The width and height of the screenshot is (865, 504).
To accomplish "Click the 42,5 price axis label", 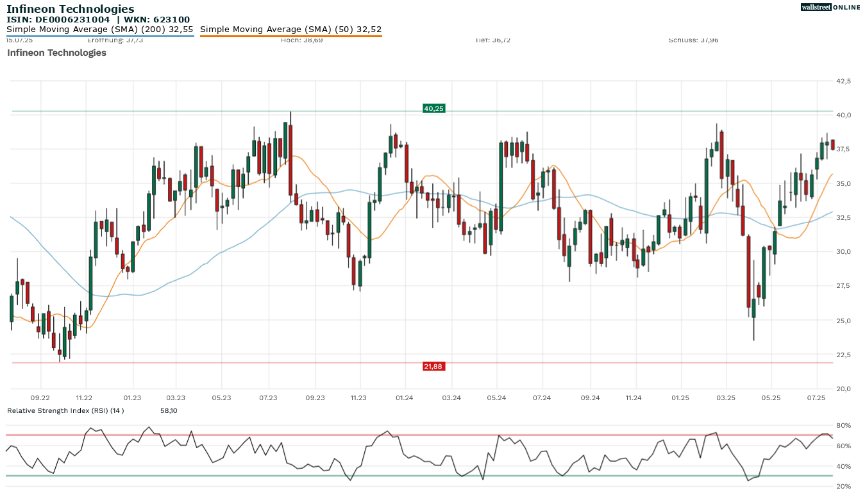I will tap(843, 81).
